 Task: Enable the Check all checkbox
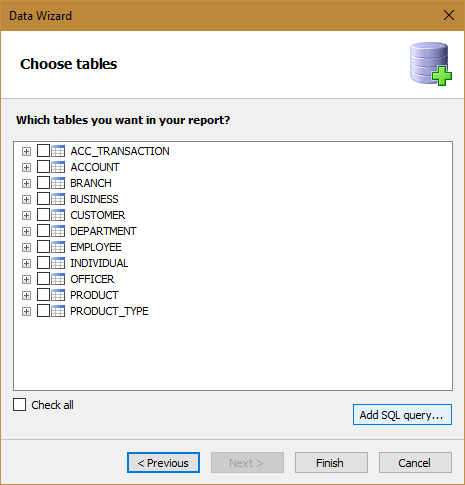(x=19, y=405)
